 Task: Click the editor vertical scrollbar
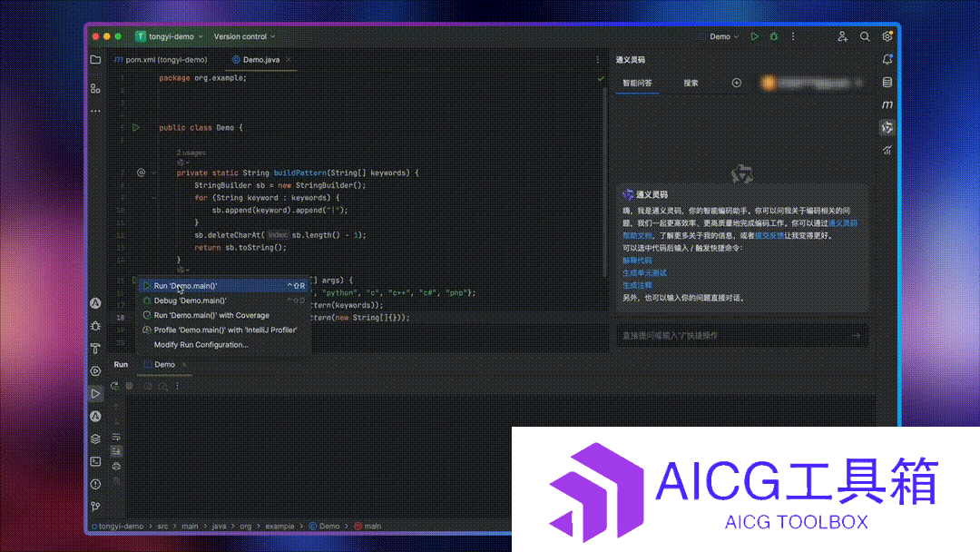point(604,182)
